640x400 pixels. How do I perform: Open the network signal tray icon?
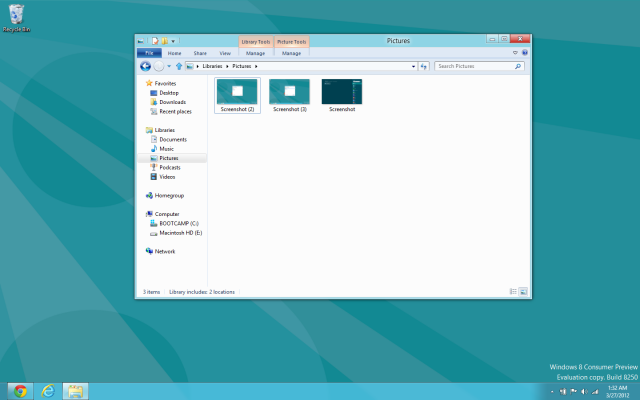[x=595, y=391]
